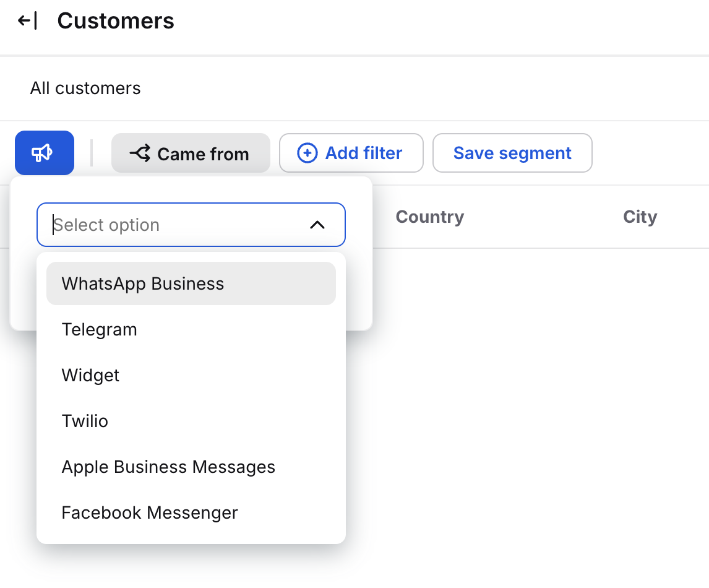
Task: Select the Telegram option
Action: pos(100,329)
